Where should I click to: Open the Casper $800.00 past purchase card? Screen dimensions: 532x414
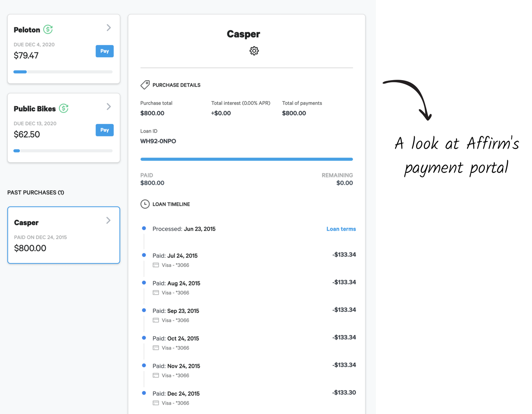64,235
